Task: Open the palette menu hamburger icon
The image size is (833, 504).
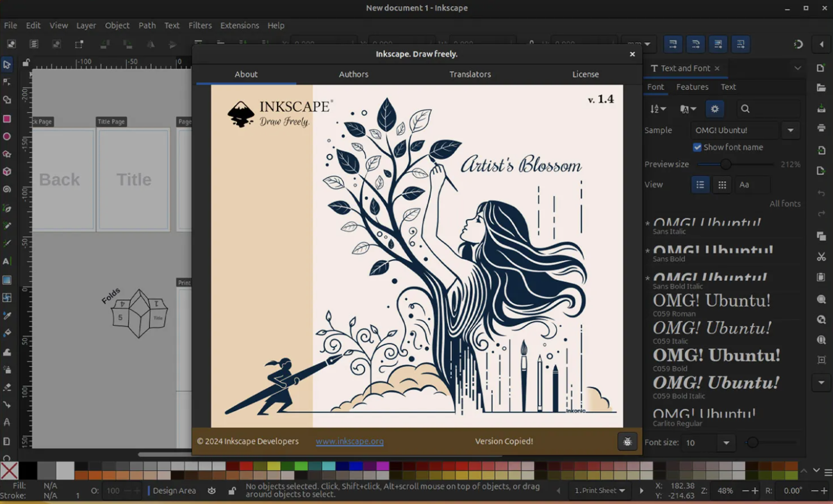Action: click(828, 471)
